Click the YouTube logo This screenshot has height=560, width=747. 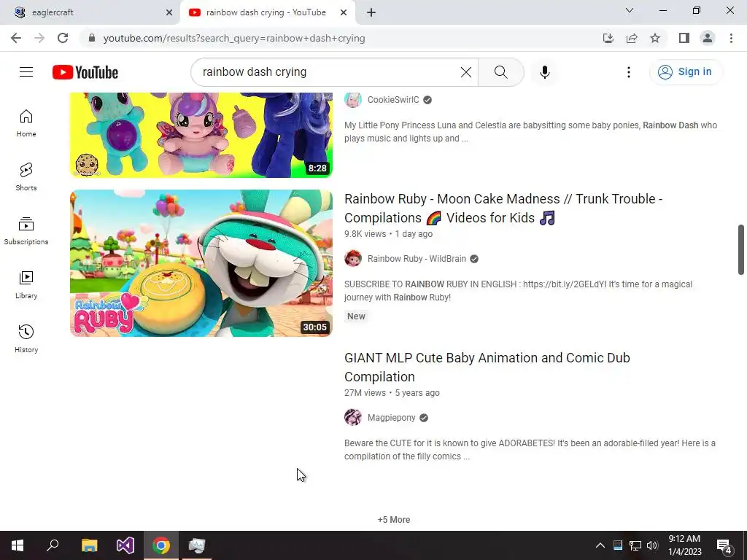pos(85,72)
